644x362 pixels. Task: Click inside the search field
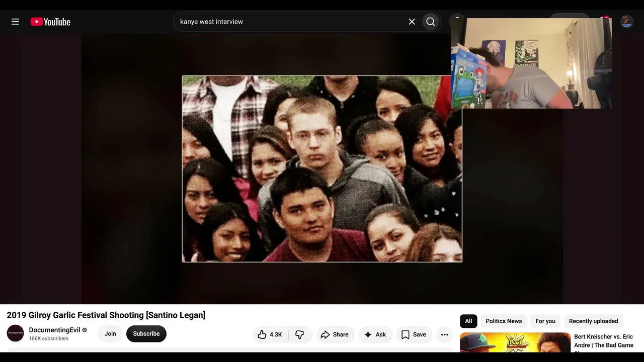[292, 22]
